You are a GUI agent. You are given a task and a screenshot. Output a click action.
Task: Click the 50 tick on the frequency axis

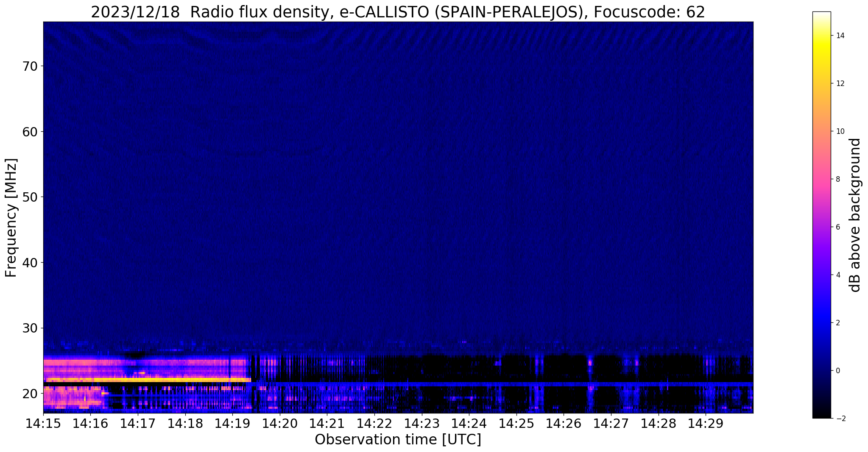30,197
